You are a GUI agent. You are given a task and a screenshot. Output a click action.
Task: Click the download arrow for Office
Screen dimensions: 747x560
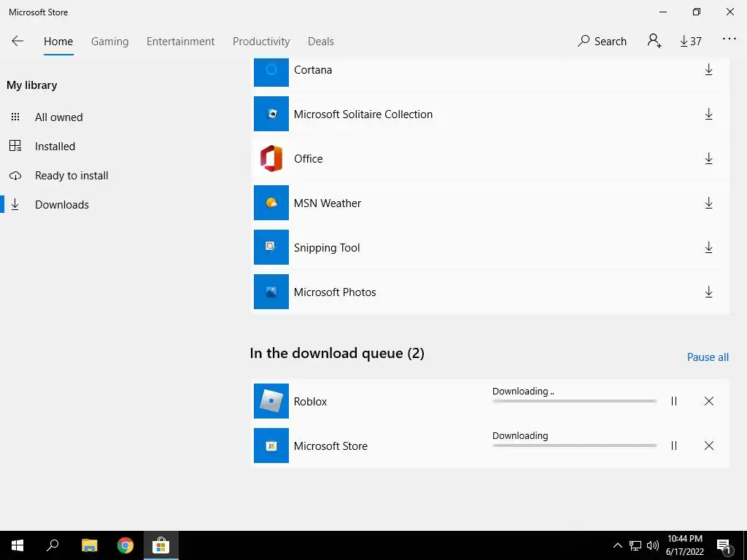pyautogui.click(x=708, y=158)
